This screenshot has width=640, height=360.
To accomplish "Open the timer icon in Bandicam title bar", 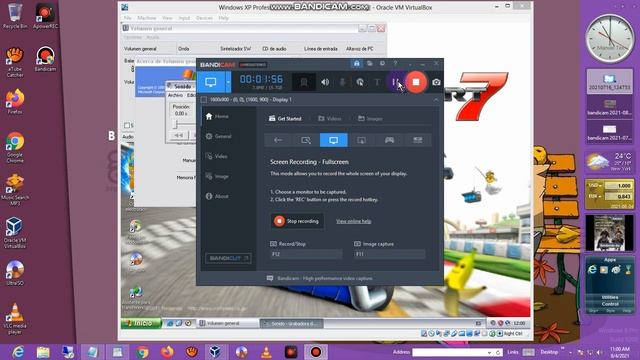I will pos(382,64).
